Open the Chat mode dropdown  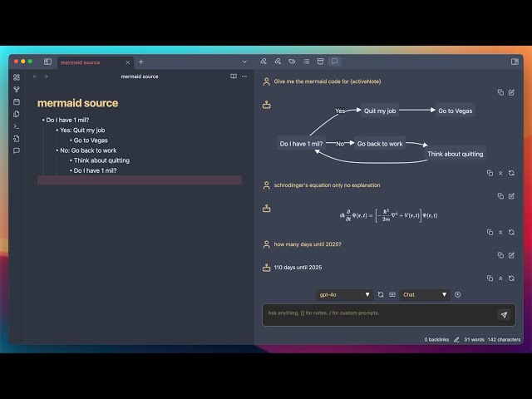coord(425,294)
